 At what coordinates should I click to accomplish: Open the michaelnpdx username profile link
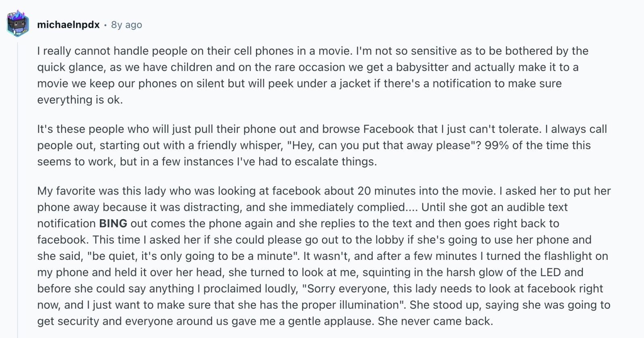[68, 25]
